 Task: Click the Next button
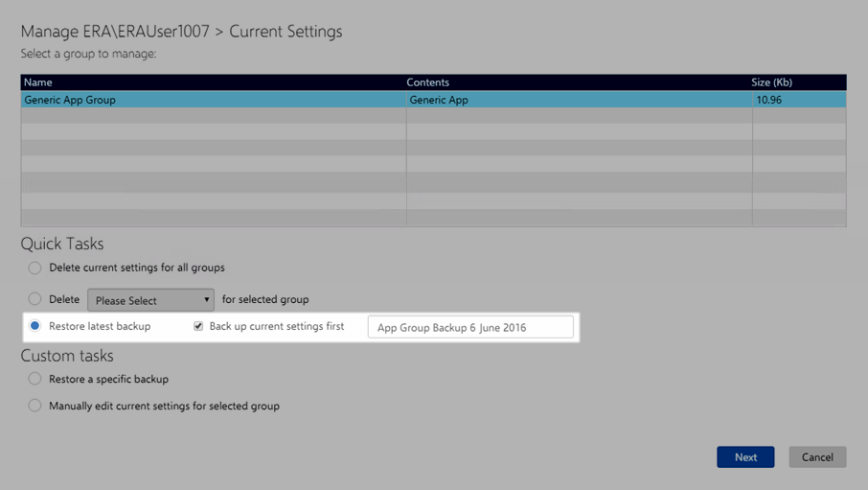(x=744, y=457)
